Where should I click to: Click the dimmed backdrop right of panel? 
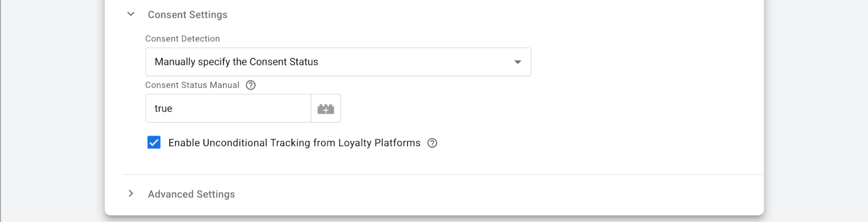[x=816, y=109]
